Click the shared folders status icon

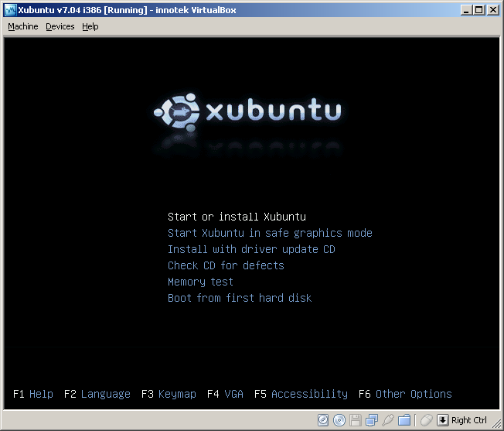[404, 420]
